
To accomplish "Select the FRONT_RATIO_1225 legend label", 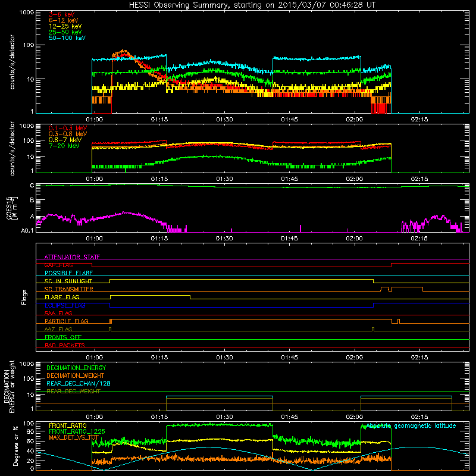I will tap(77, 431).
